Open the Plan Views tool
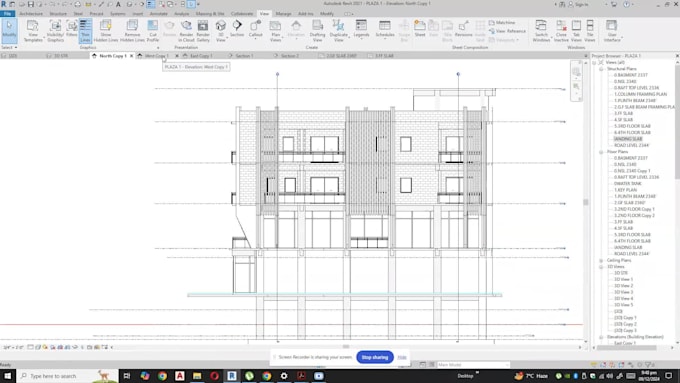This screenshot has width=680, height=383. (275, 31)
